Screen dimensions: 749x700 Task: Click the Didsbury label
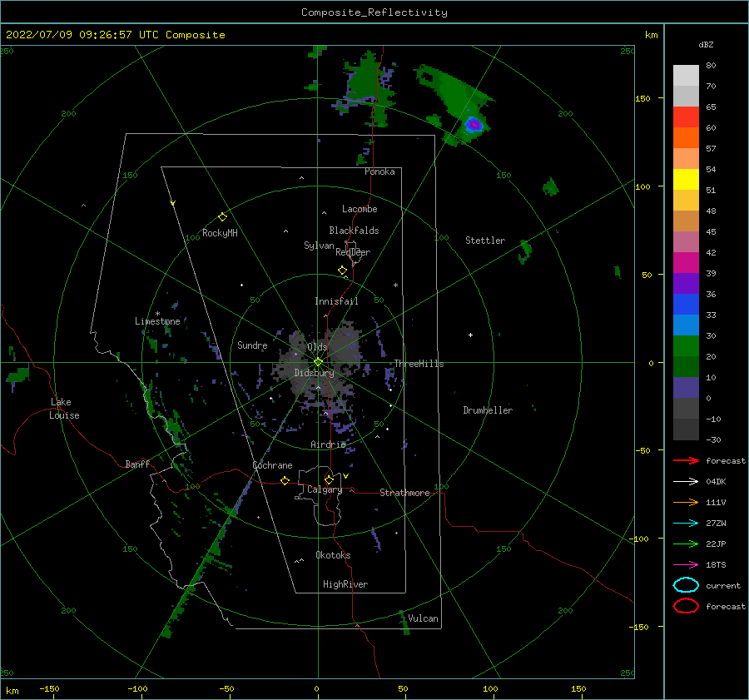[x=314, y=373]
